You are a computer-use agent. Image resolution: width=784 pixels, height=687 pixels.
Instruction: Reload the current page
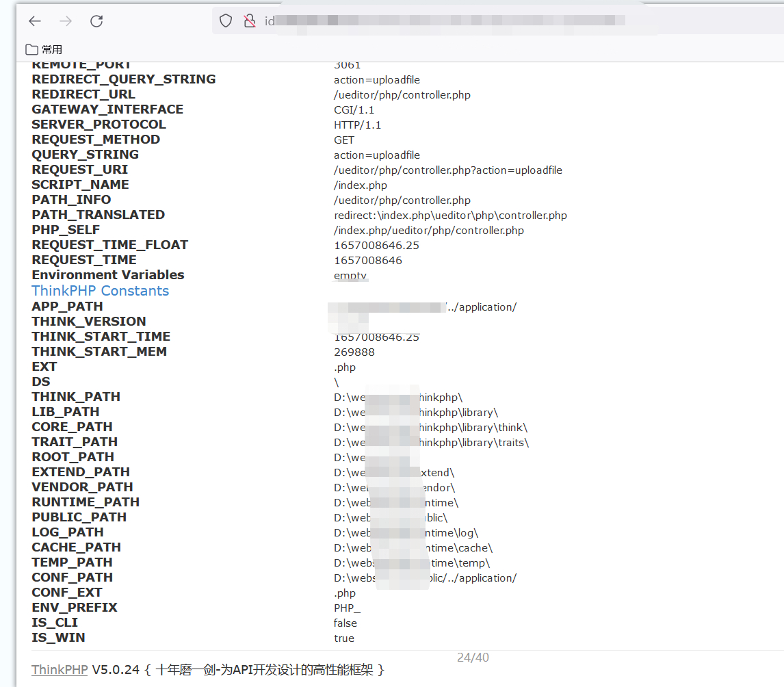[x=96, y=21]
